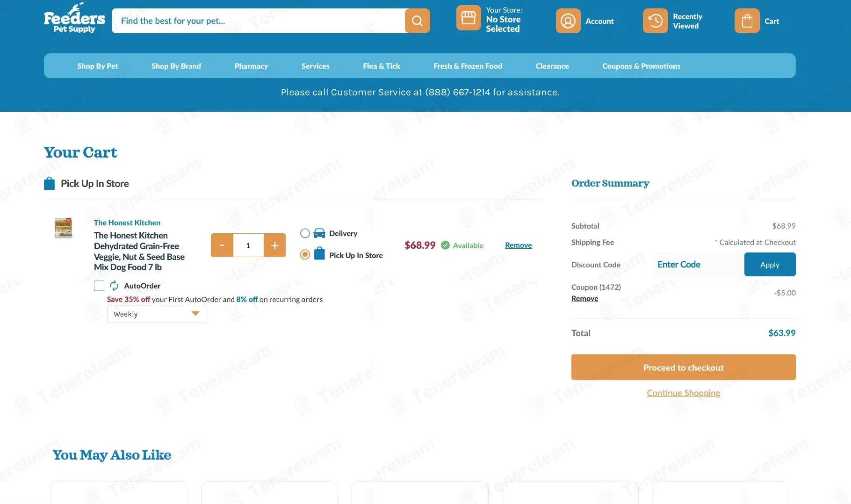Expand the Shop By Brand menu
Screen dimensions: 851x504
176,66
